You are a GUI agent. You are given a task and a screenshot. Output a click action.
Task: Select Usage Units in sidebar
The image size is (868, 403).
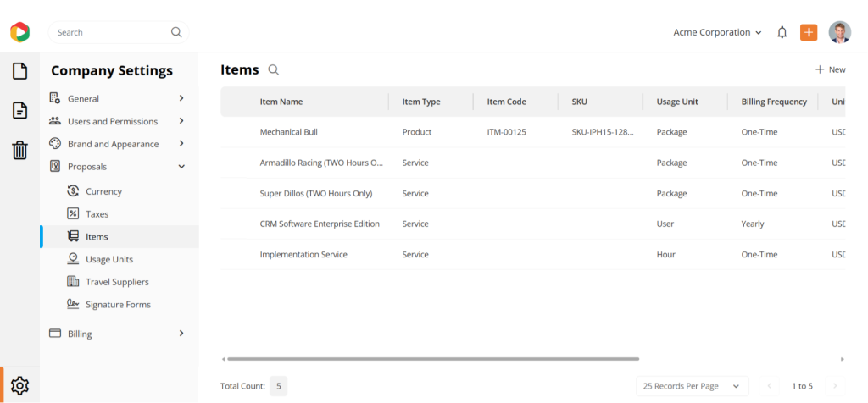(108, 259)
